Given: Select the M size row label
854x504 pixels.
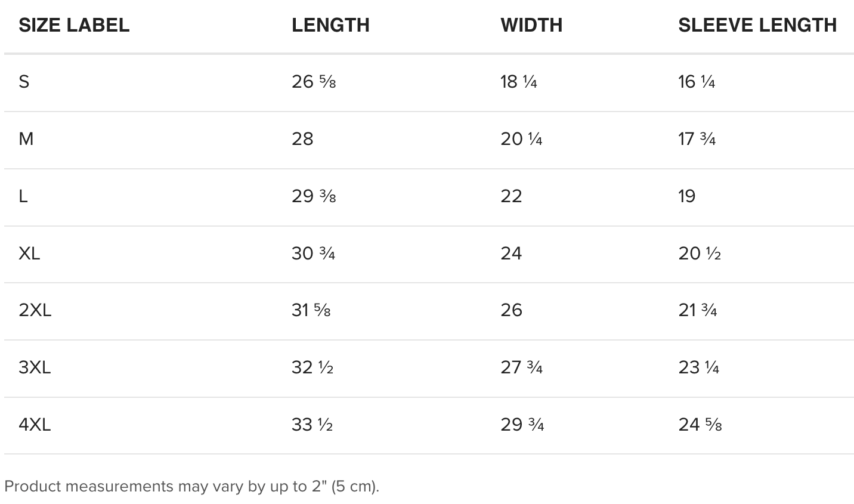Looking at the screenshot, I should click(26, 139).
